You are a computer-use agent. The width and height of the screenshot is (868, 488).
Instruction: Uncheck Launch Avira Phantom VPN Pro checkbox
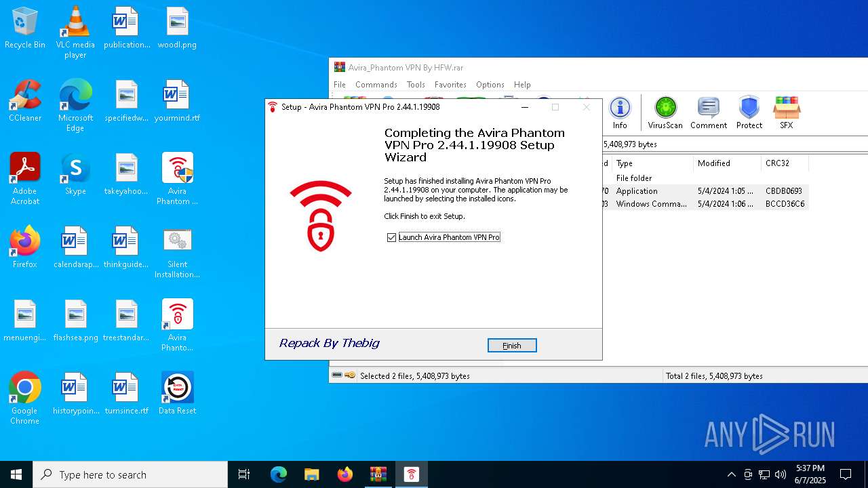[391, 237]
